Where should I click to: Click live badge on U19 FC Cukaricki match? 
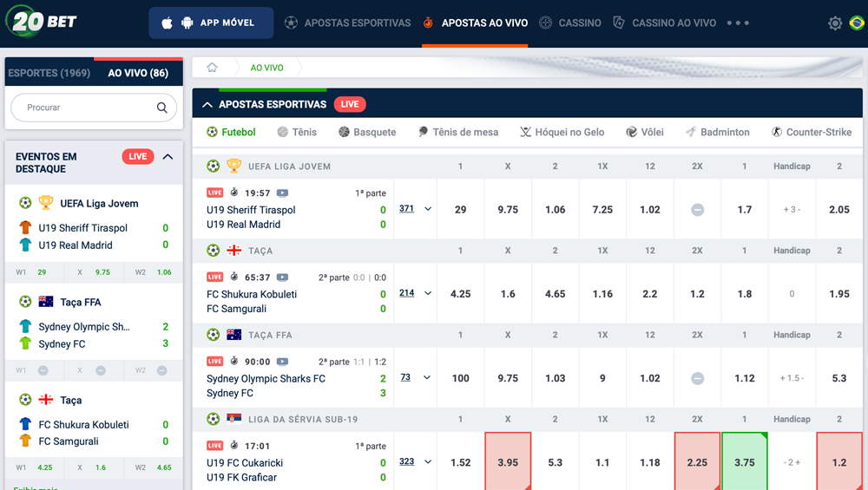tap(214, 445)
